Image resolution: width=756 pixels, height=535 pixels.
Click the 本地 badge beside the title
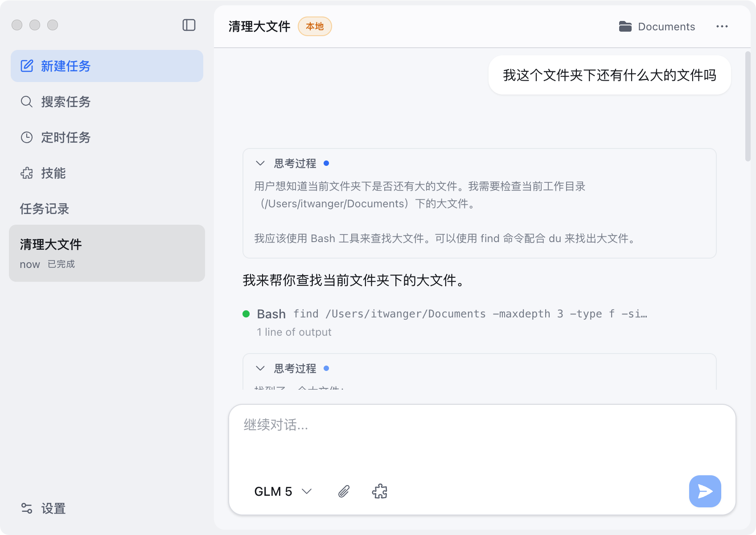315,26
